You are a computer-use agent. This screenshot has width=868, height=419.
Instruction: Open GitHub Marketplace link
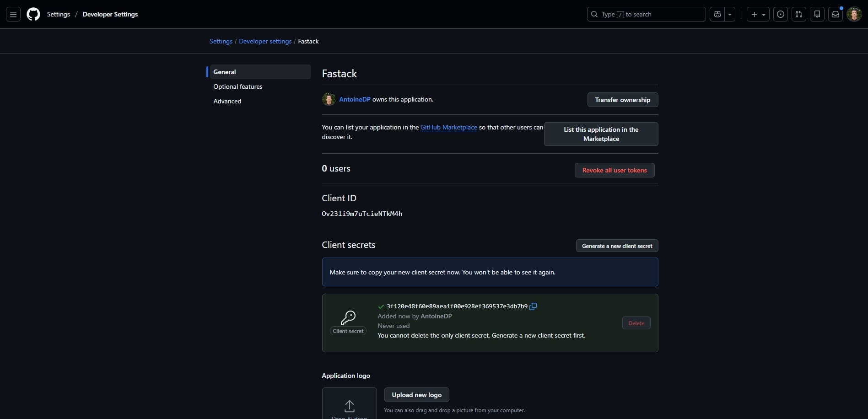click(x=449, y=127)
